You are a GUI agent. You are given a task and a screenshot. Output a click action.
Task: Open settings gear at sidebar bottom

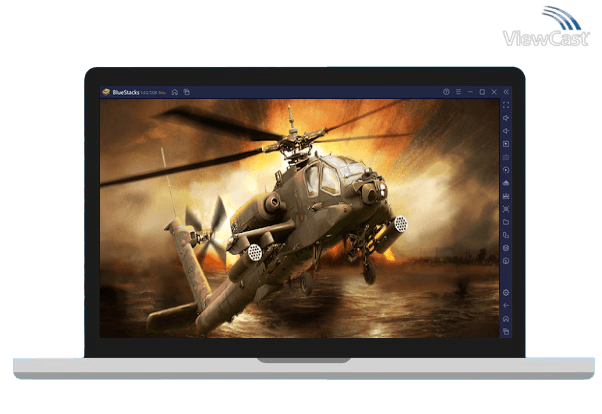(x=506, y=293)
